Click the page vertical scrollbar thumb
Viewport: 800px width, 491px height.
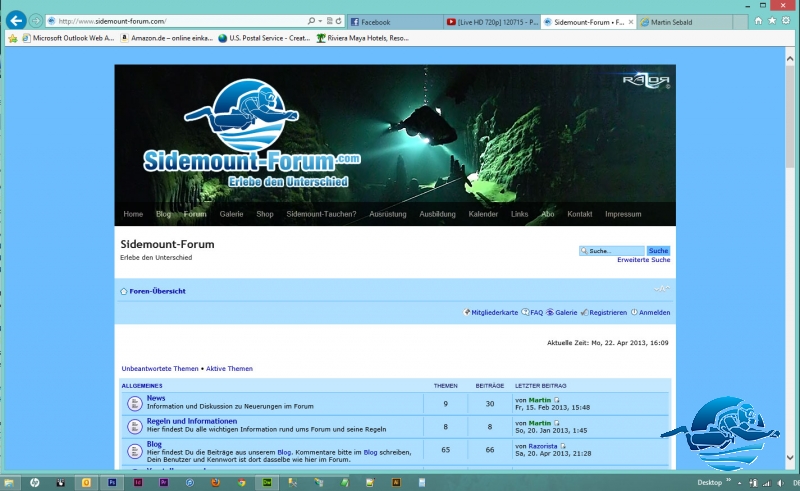790,116
